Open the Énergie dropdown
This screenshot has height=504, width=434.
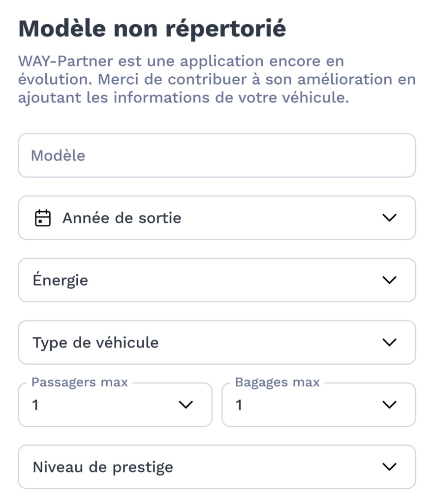point(217,280)
